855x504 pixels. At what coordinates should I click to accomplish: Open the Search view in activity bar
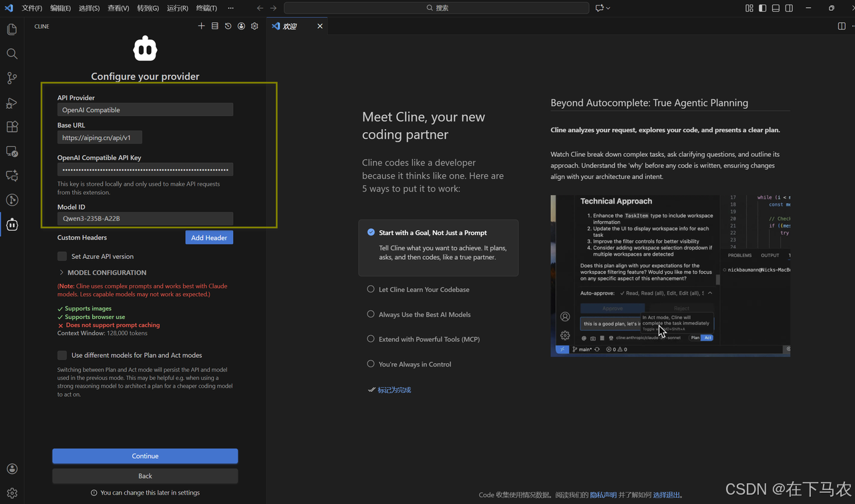point(12,53)
